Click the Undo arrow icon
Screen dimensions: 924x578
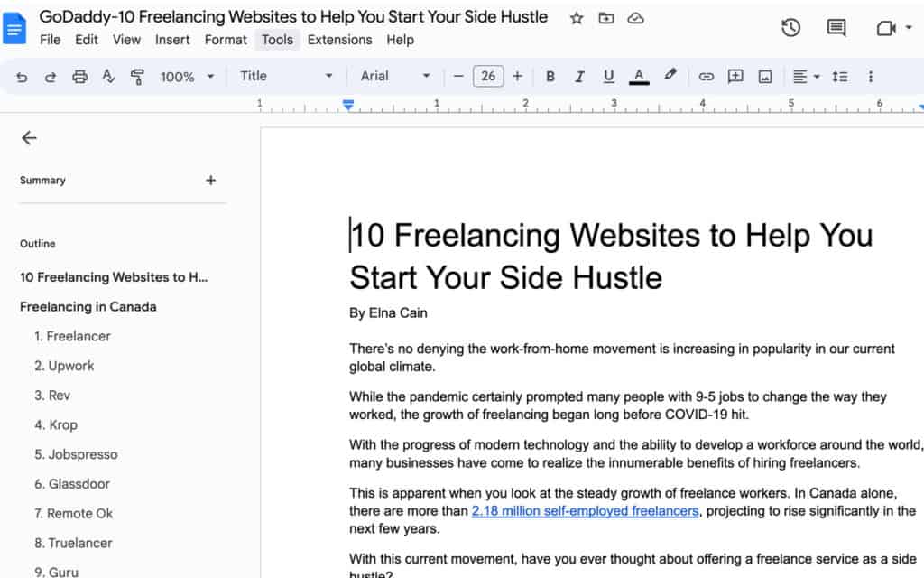coord(22,77)
